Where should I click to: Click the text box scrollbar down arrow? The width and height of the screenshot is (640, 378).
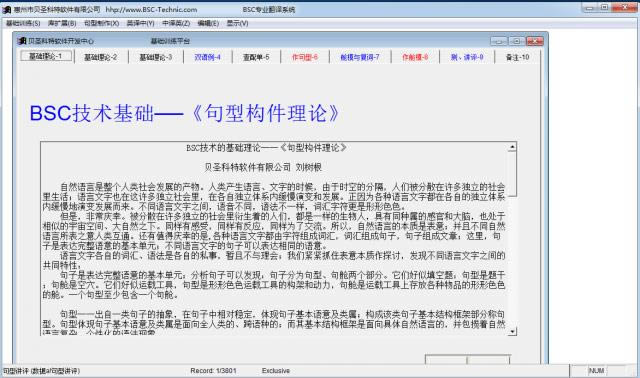512,331
